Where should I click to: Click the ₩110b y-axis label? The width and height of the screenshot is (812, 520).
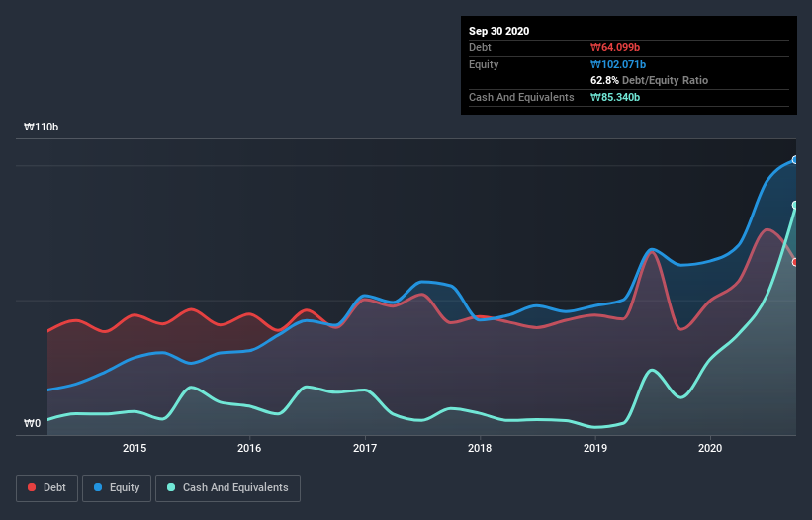42,127
